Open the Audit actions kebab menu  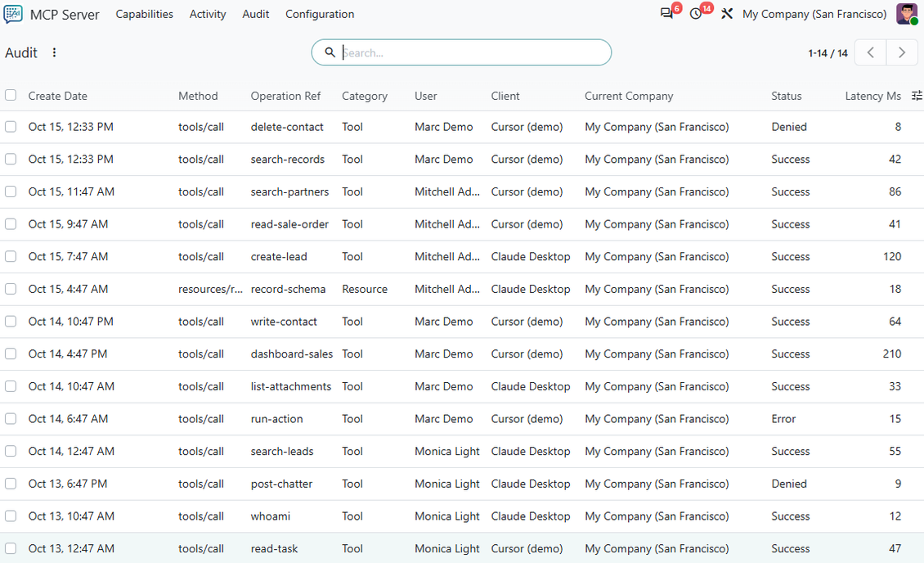click(54, 52)
